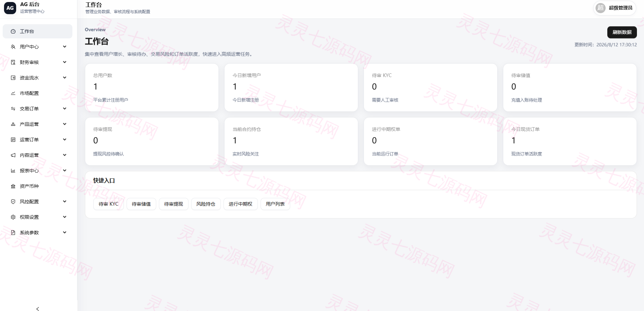Click the 财务审核 document icon
The height and width of the screenshot is (311, 644).
(x=13, y=62)
